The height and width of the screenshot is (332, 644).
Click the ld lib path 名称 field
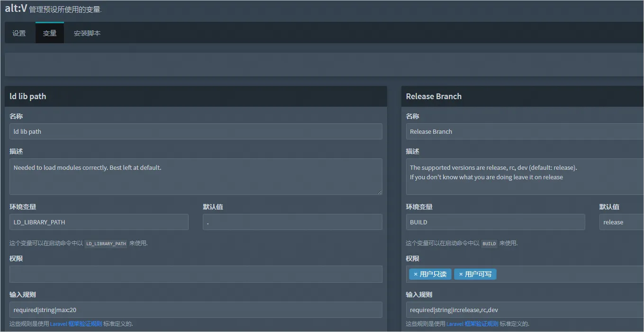pos(196,131)
